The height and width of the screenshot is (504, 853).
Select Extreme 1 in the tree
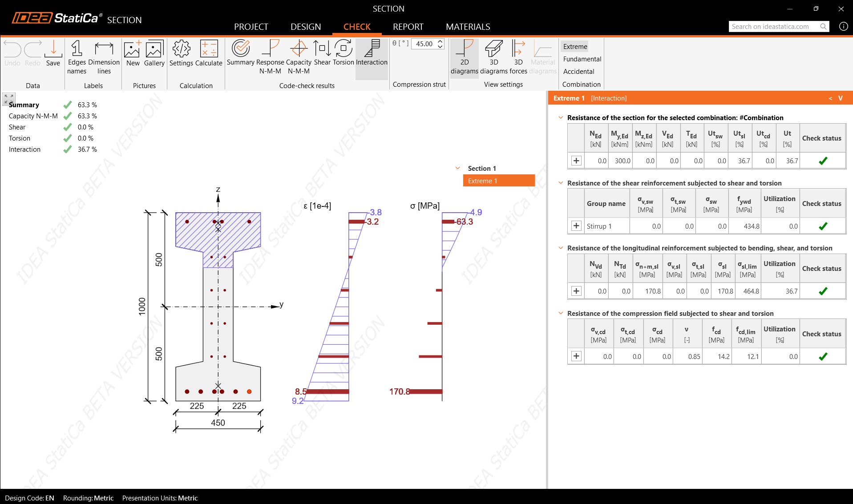499,181
